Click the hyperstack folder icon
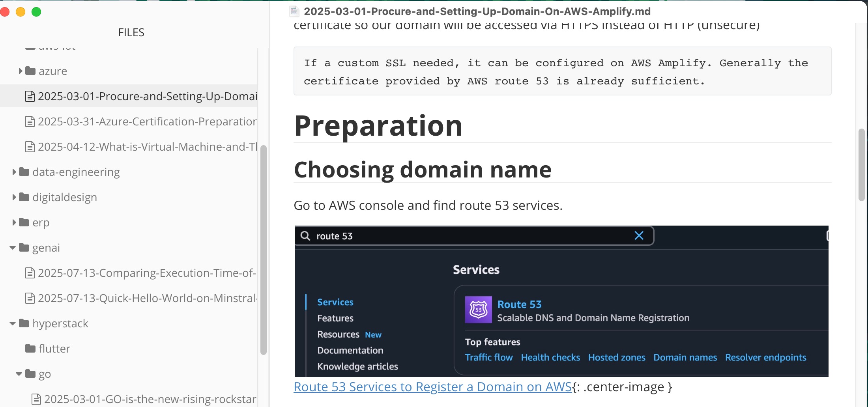 pyautogui.click(x=24, y=323)
